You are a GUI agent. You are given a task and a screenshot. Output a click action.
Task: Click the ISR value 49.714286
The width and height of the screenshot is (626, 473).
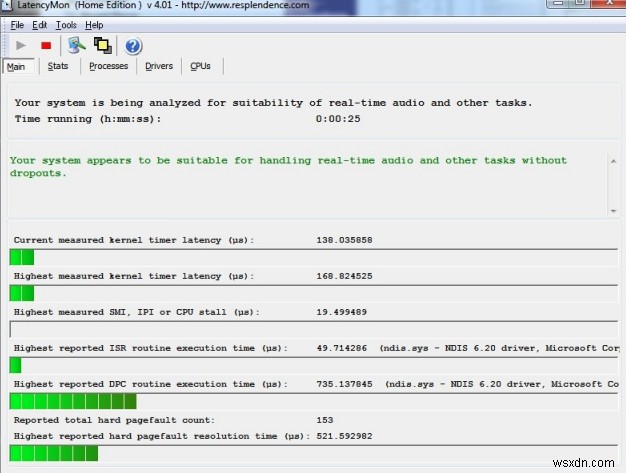341,348
